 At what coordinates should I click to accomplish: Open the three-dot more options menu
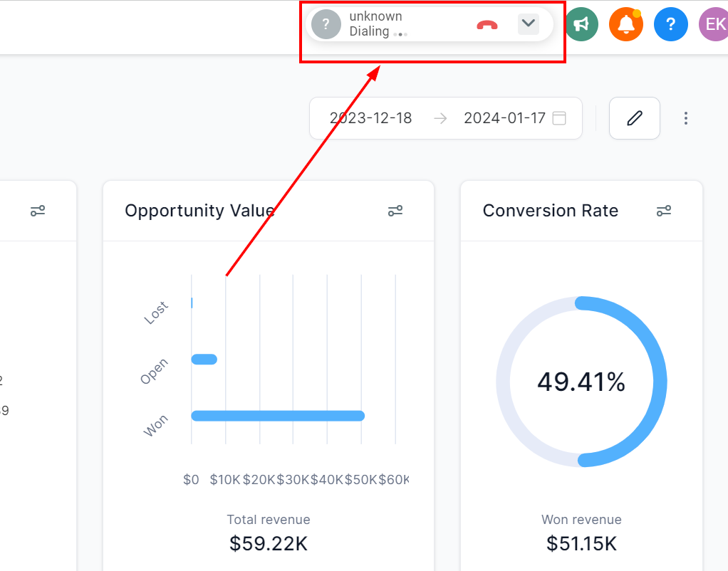(x=686, y=118)
